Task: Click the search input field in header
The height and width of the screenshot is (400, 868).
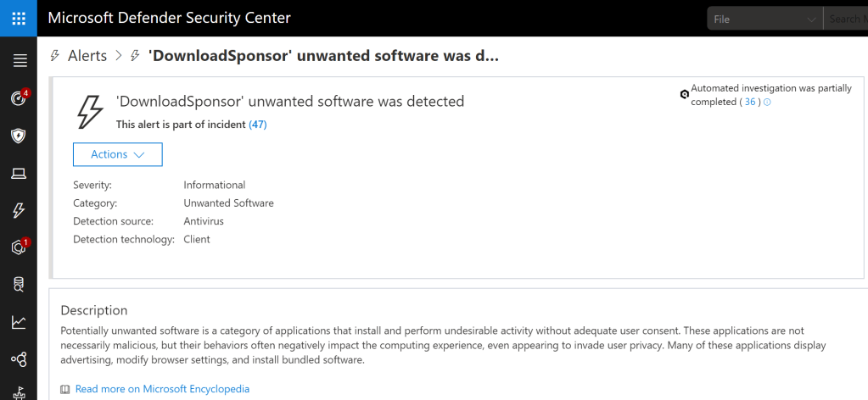Action: click(846, 19)
